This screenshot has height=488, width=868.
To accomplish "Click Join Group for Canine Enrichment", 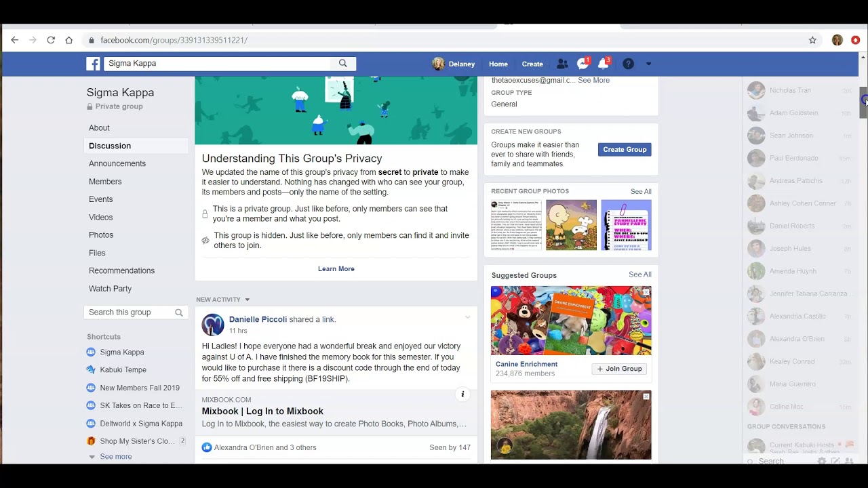I will point(619,369).
